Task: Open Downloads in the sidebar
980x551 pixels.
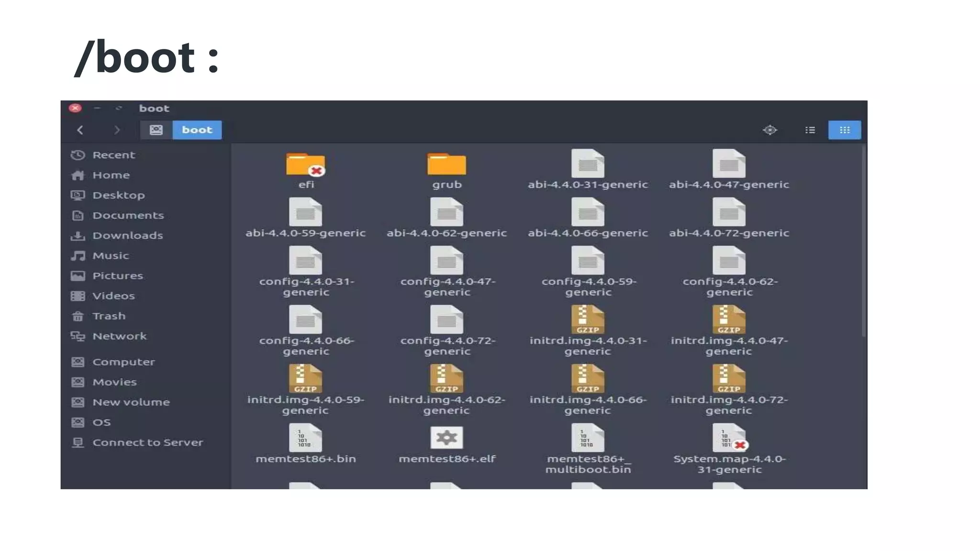Action: (x=127, y=235)
